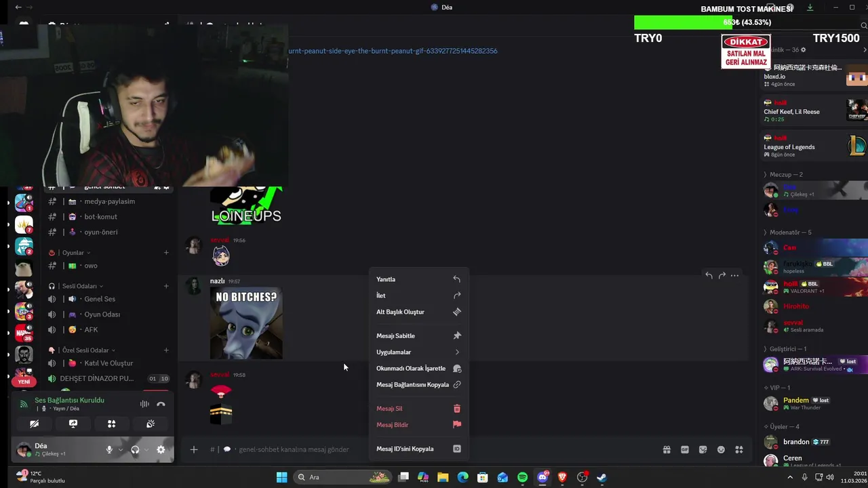868x488 pixels.
Task: Click the taskbar Ara search box
Action: (342, 477)
